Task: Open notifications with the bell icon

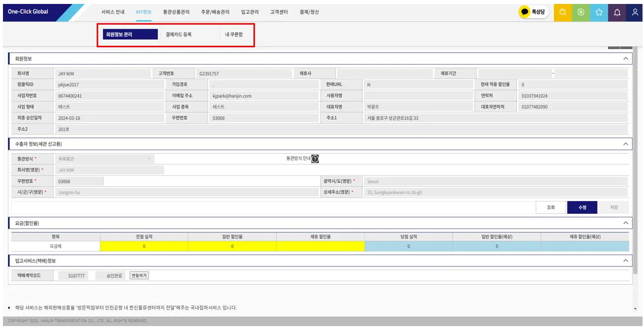Action: click(x=617, y=12)
